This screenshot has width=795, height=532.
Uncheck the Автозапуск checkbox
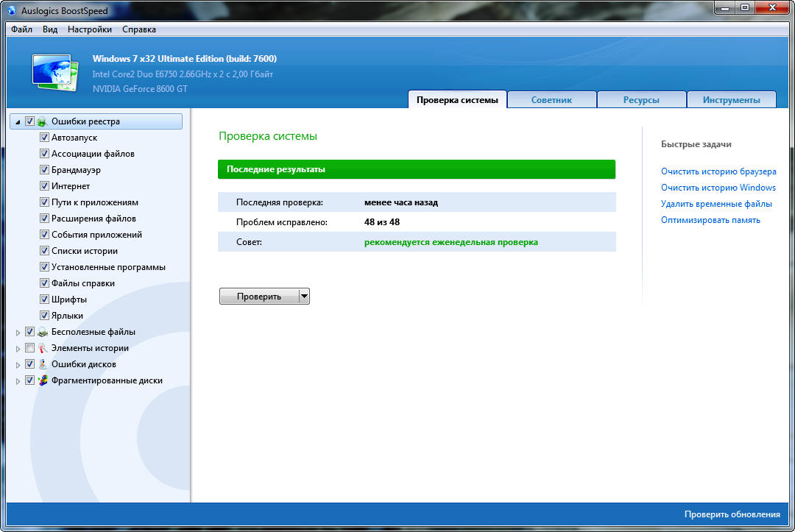tap(44, 138)
